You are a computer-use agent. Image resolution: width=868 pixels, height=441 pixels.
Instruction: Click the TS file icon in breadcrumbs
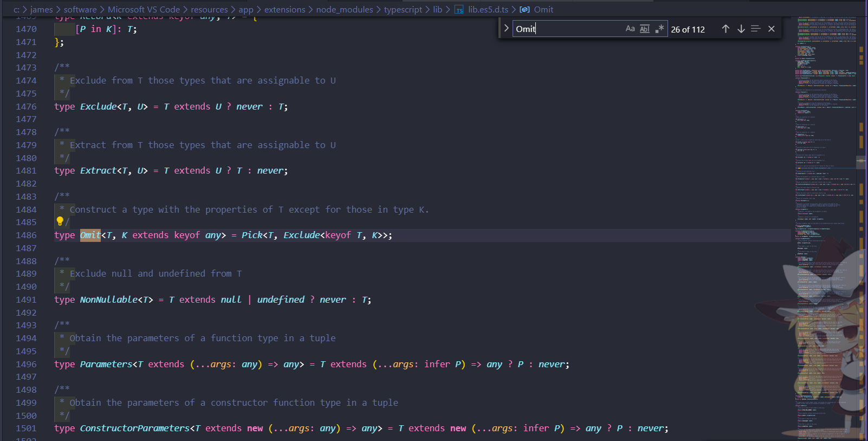click(x=459, y=10)
